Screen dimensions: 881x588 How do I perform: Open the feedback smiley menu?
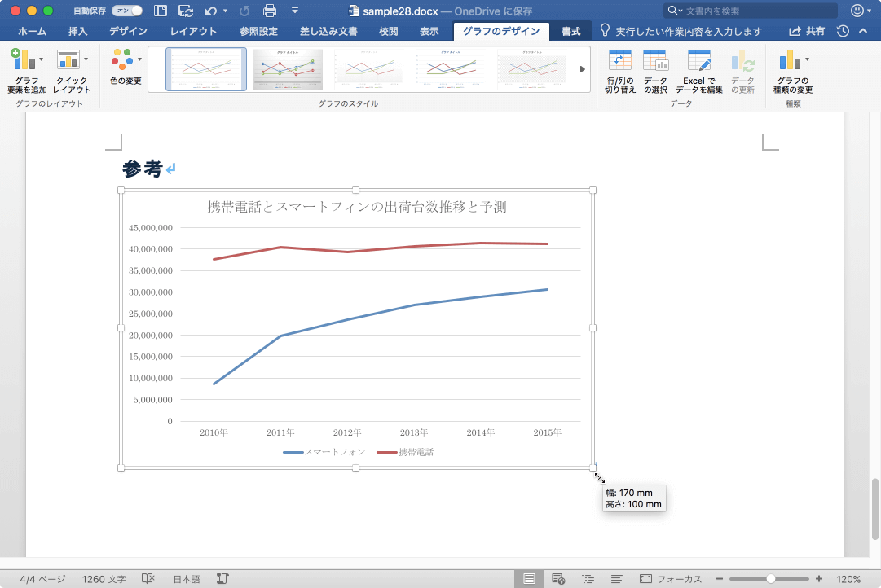click(860, 11)
